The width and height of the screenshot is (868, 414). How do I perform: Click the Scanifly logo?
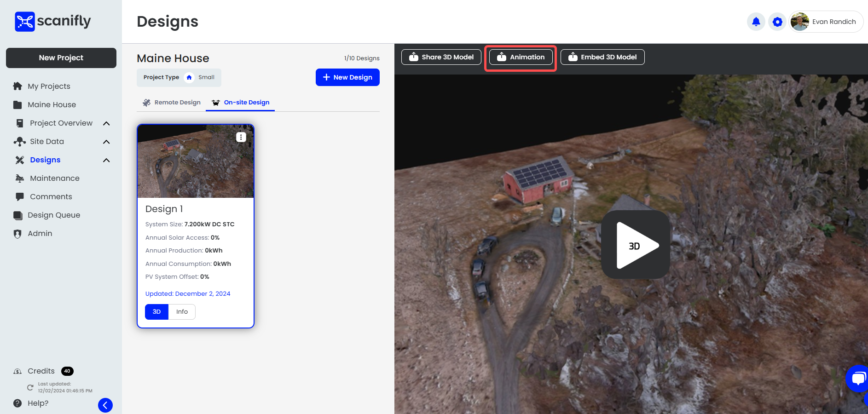coord(53,21)
